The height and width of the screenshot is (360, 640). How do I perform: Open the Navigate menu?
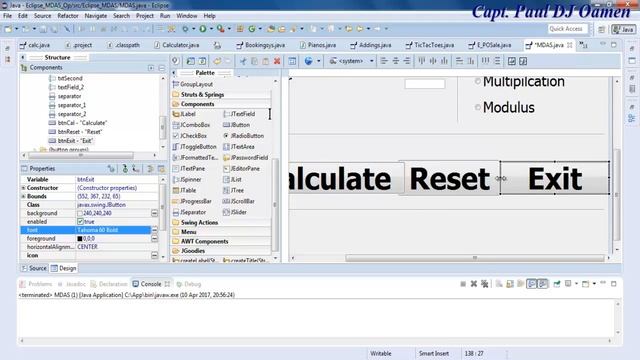[x=96, y=16]
